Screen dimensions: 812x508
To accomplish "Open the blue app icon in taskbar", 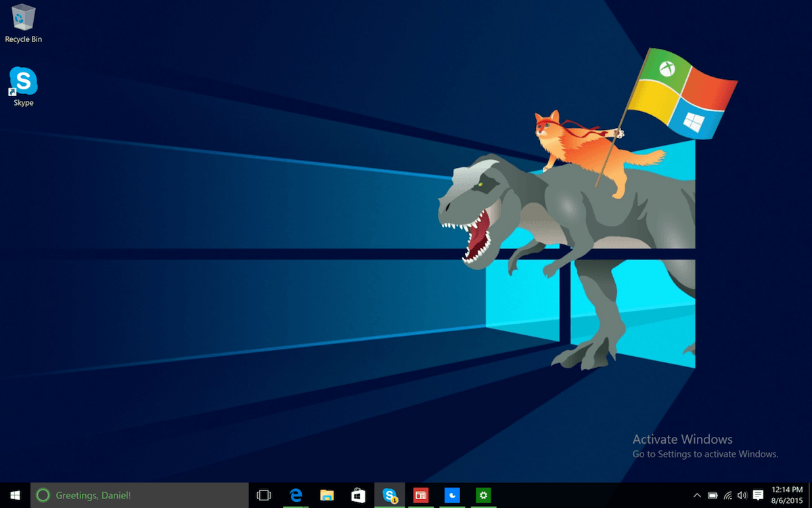I will coord(452,495).
